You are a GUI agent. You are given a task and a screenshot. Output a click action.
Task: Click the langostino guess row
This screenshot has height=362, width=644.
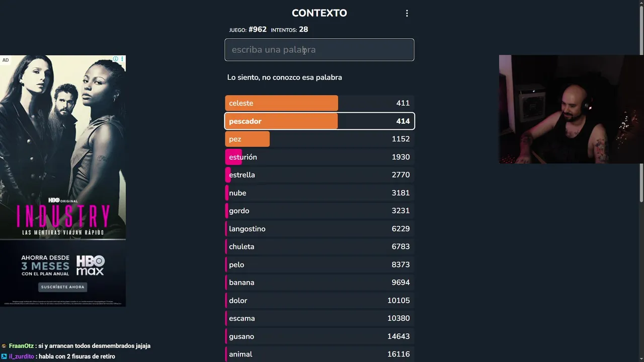click(x=319, y=229)
